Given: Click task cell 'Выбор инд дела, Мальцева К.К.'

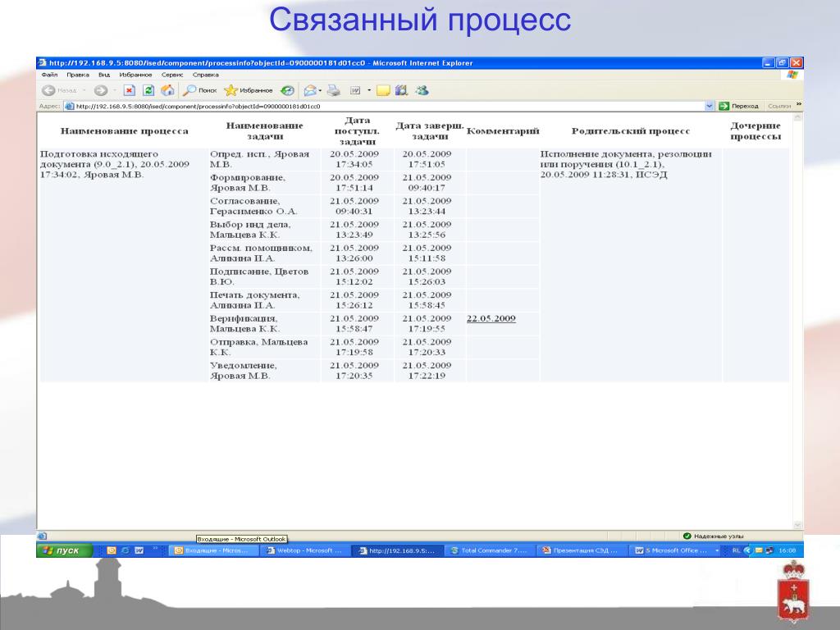Looking at the screenshot, I should pos(265,230).
